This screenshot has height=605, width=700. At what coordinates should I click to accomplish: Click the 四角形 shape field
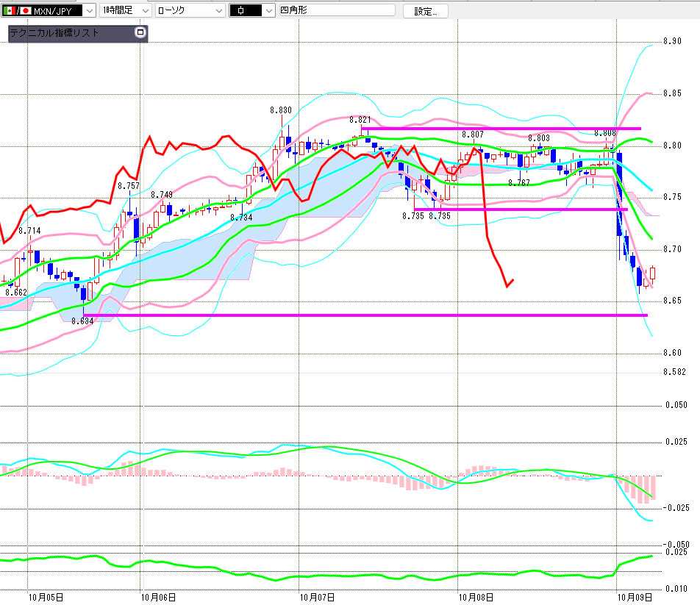[x=337, y=10]
